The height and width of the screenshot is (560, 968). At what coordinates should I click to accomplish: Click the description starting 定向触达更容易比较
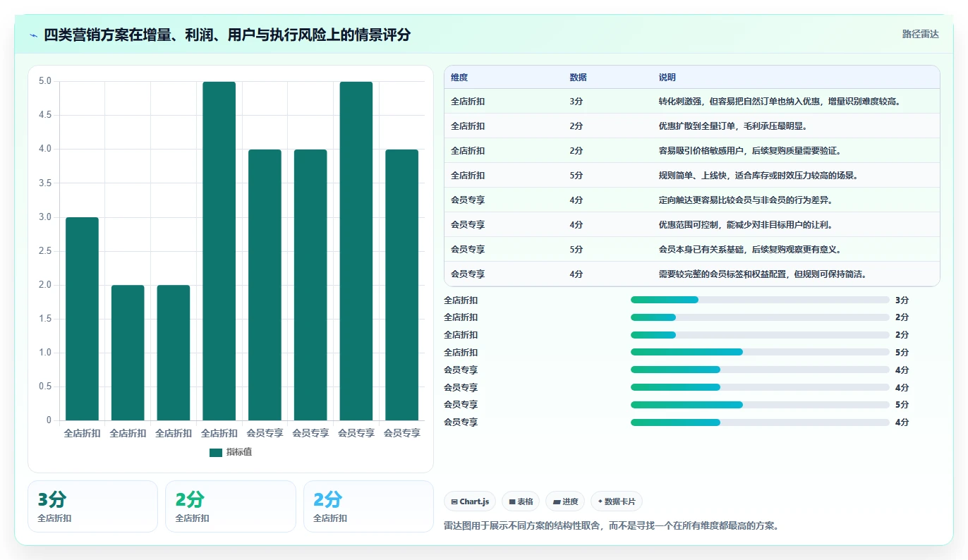tap(746, 200)
